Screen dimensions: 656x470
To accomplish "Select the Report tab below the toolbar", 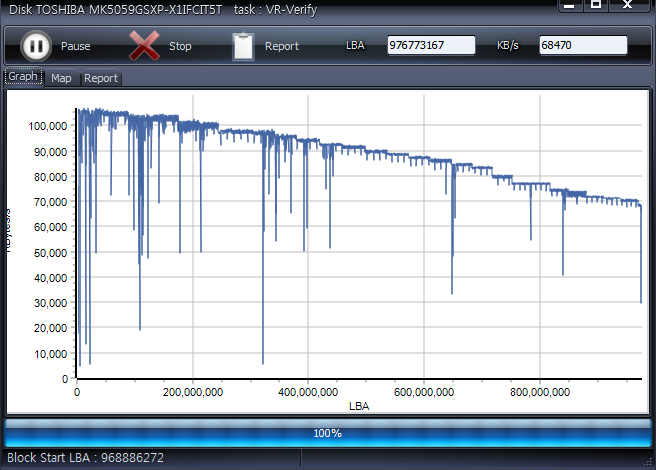I will click(100, 78).
